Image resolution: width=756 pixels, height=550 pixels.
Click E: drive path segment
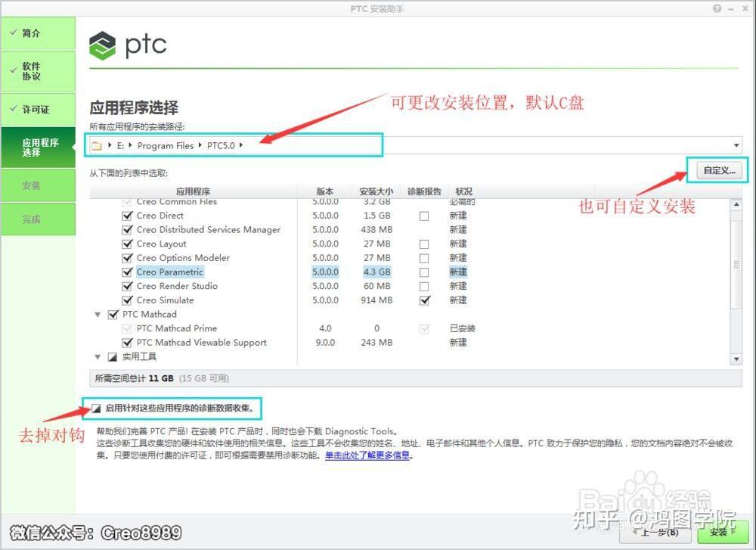pyautogui.click(x=120, y=146)
